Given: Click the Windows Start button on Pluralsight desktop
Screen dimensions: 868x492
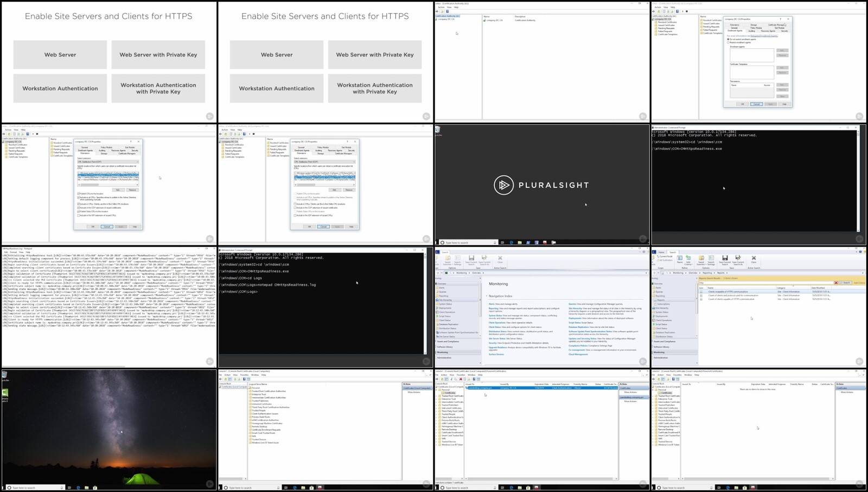Looking at the screenshot, I should click(x=437, y=242).
